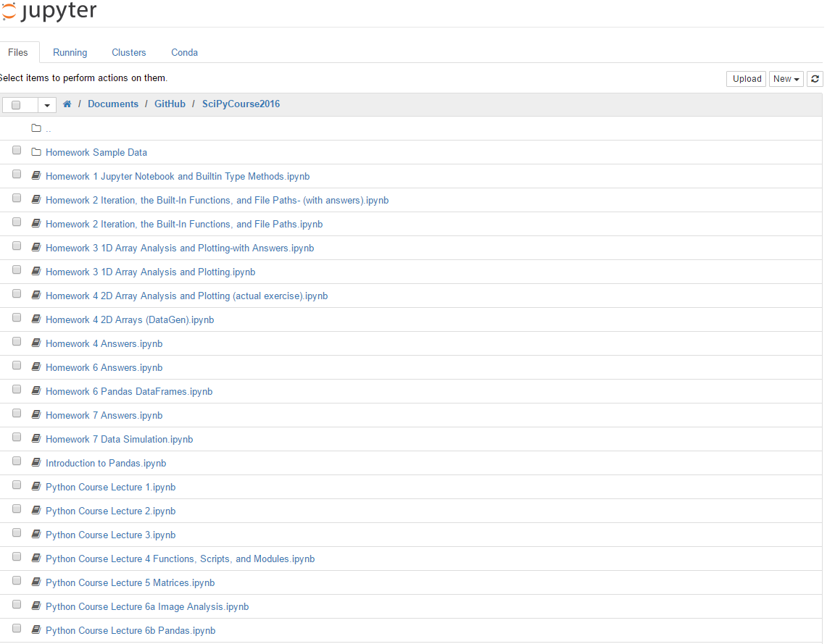Navigate to Documents in the breadcrumb

click(113, 104)
